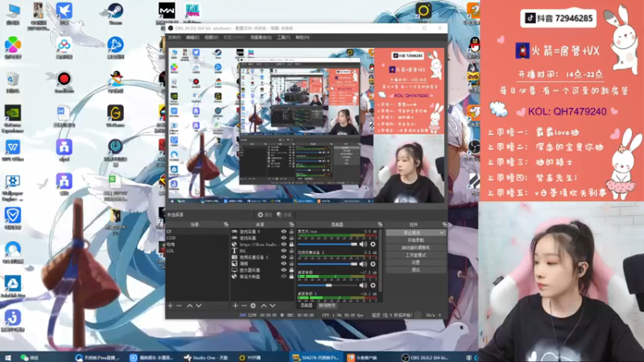Select the CF scene
The image size is (644, 362).
[196, 232]
